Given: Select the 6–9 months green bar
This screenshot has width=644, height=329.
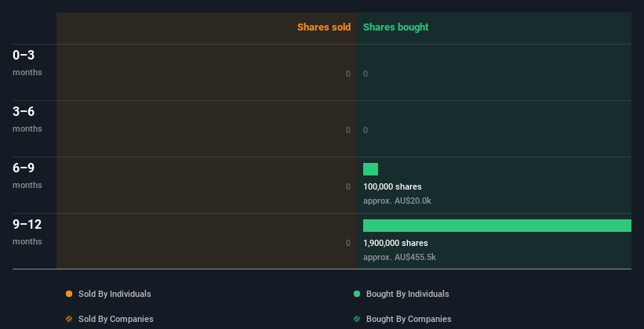Looking at the screenshot, I should (370, 169).
